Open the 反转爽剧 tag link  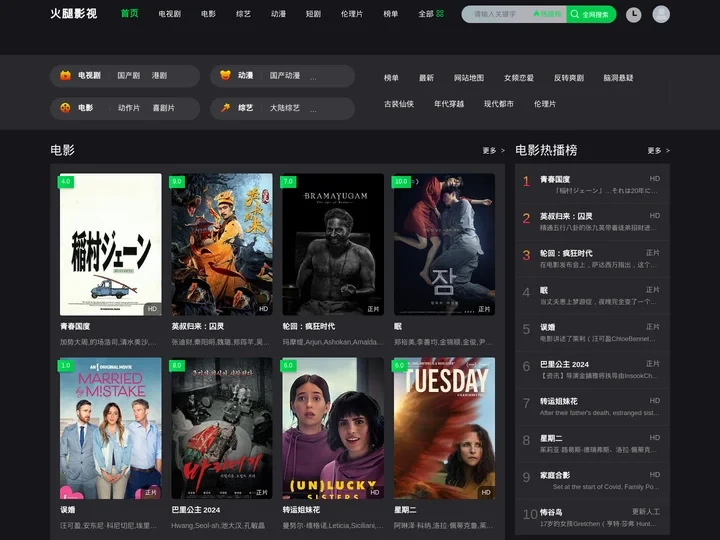click(x=568, y=78)
